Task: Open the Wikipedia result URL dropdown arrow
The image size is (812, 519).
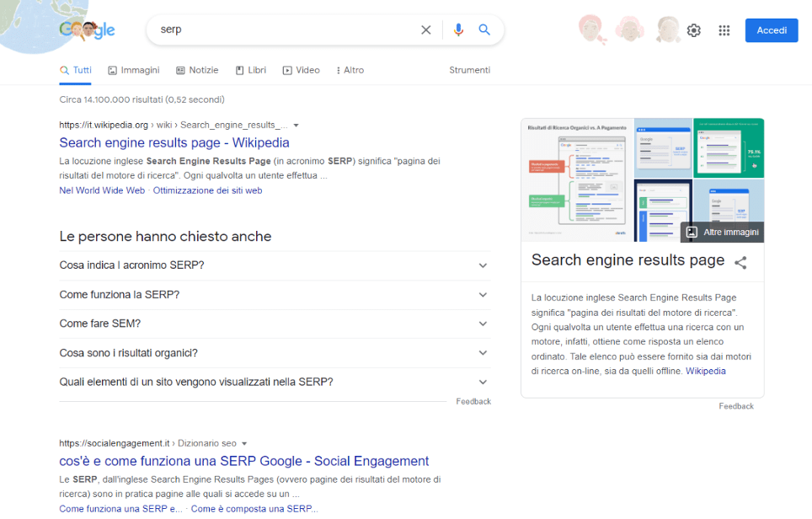Action: tap(296, 126)
